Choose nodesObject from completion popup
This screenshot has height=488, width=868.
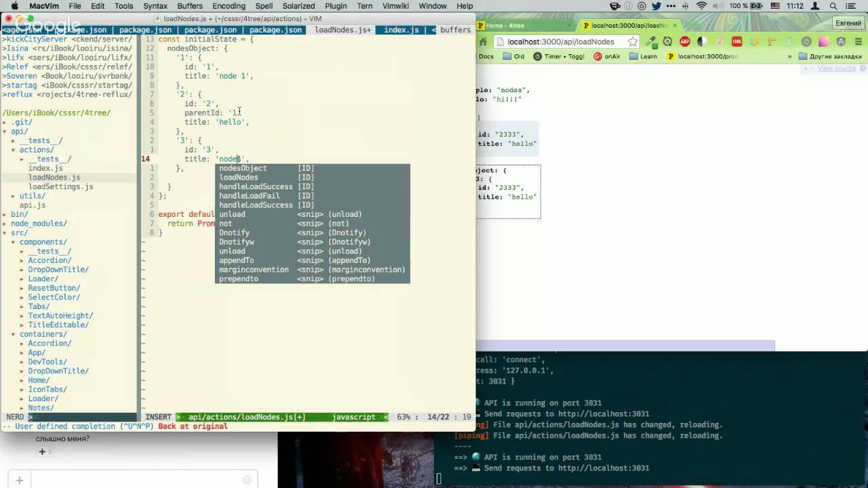point(313,168)
